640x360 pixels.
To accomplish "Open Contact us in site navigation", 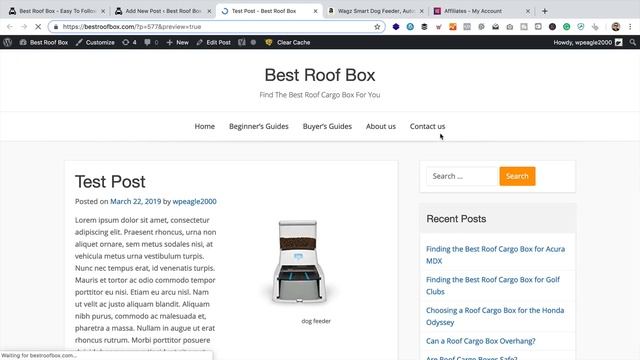I will click(x=427, y=126).
